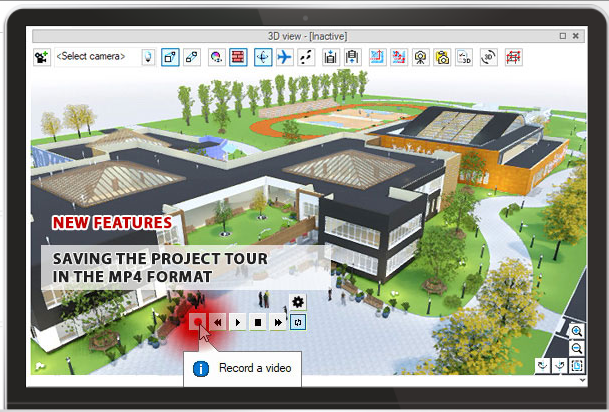
Task: Stop the tour playback
Action: coord(257,322)
